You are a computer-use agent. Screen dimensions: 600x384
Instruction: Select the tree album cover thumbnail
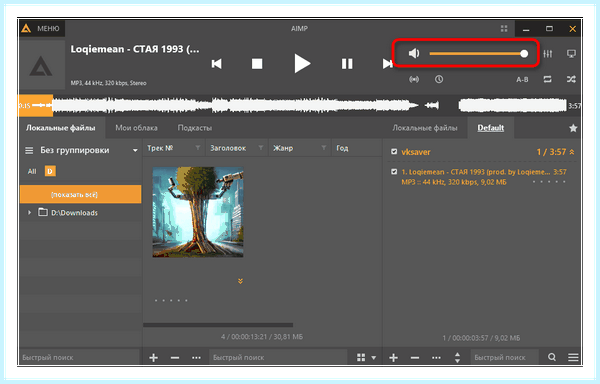click(198, 212)
